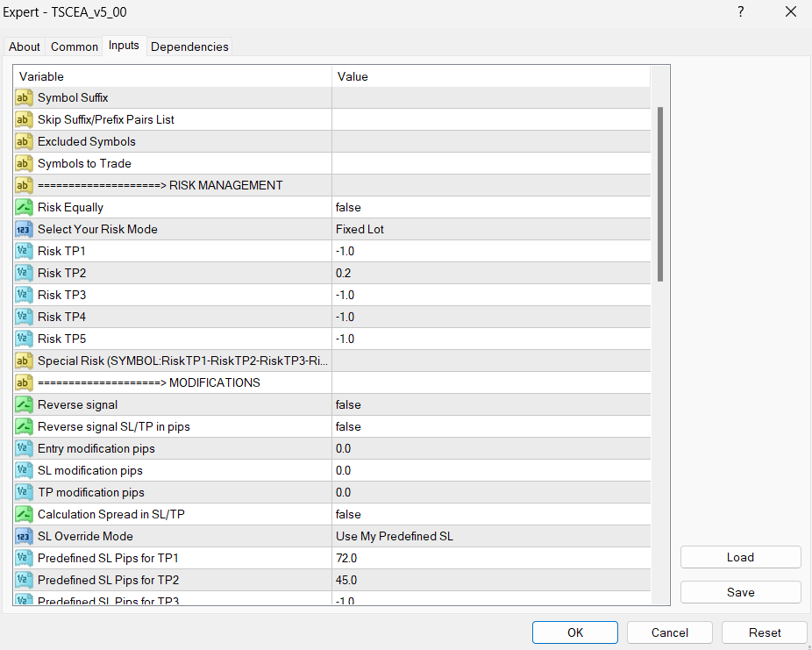Click the numeric icon beside Risk TP1
Screen dimensions: 812x650
(x=24, y=251)
